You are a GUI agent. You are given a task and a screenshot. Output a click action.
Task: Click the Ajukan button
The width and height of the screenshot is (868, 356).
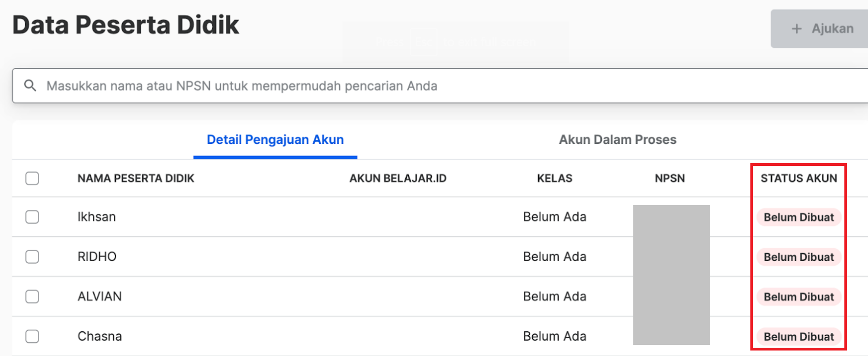pos(819,29)
